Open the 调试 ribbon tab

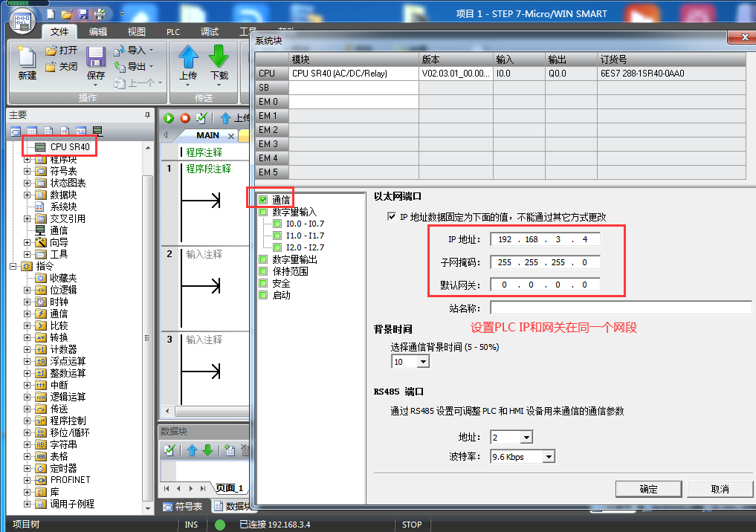tap(210, 32)
